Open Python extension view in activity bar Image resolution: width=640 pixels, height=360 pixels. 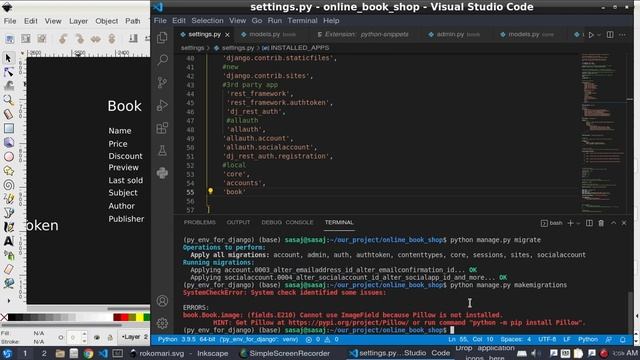[x=162, y=173]
